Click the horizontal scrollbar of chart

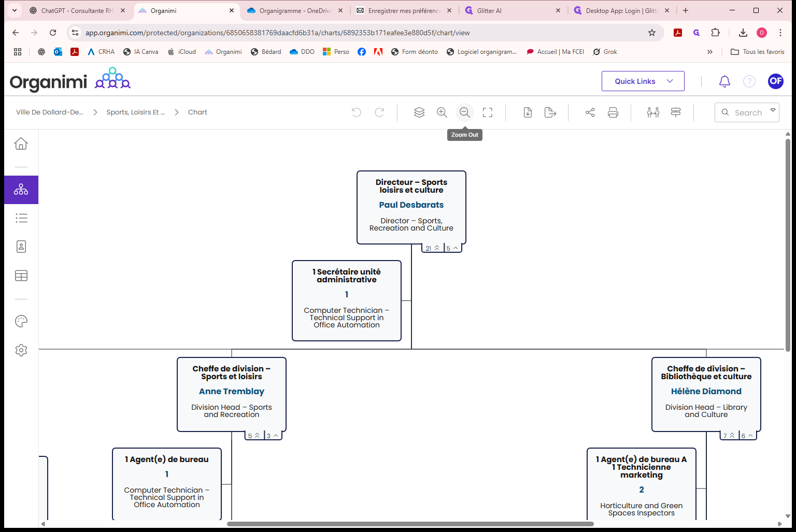point(410,524)
